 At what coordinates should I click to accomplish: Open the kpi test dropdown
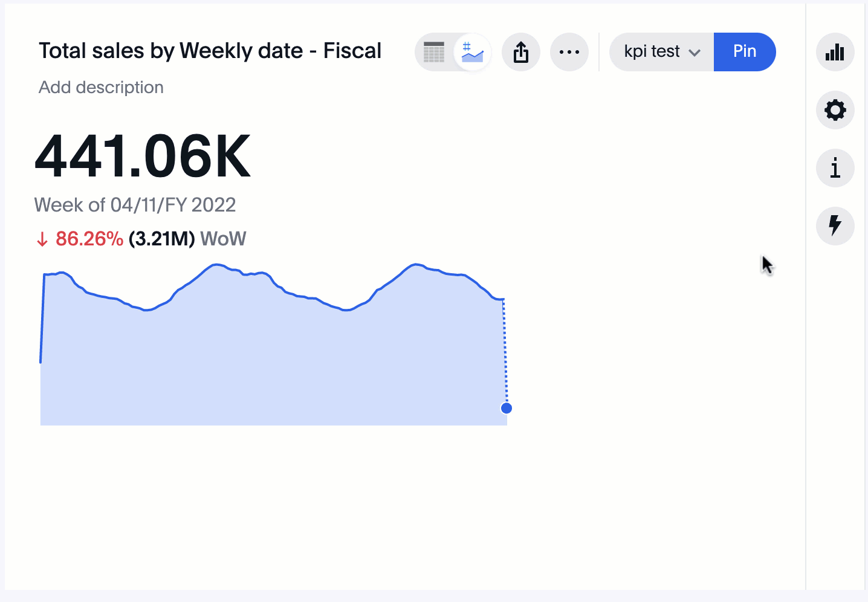[652, 52]
